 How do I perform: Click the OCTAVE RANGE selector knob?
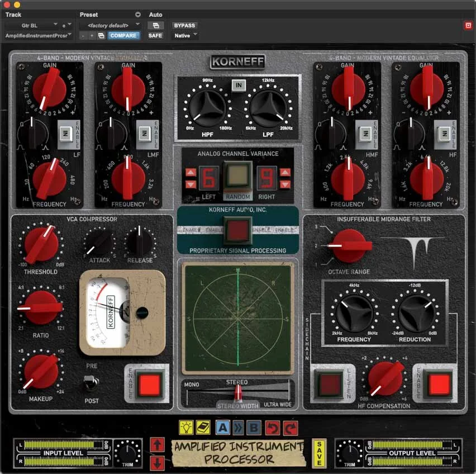pyautogui.click(x=349, y=245)
